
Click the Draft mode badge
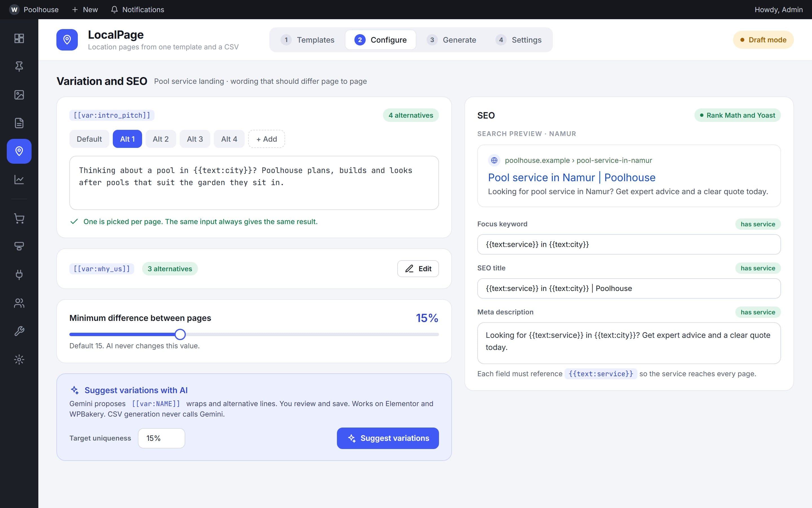[x=763, y=40]
